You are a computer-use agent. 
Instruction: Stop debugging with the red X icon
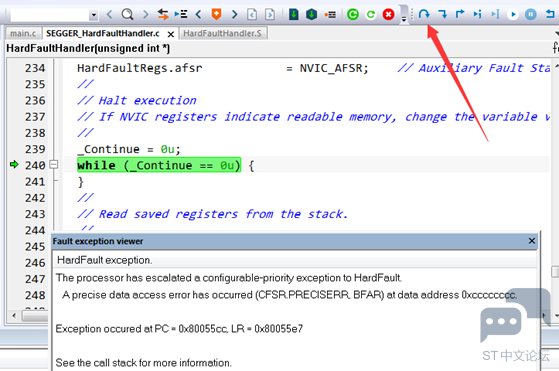(x=388, y=15)
